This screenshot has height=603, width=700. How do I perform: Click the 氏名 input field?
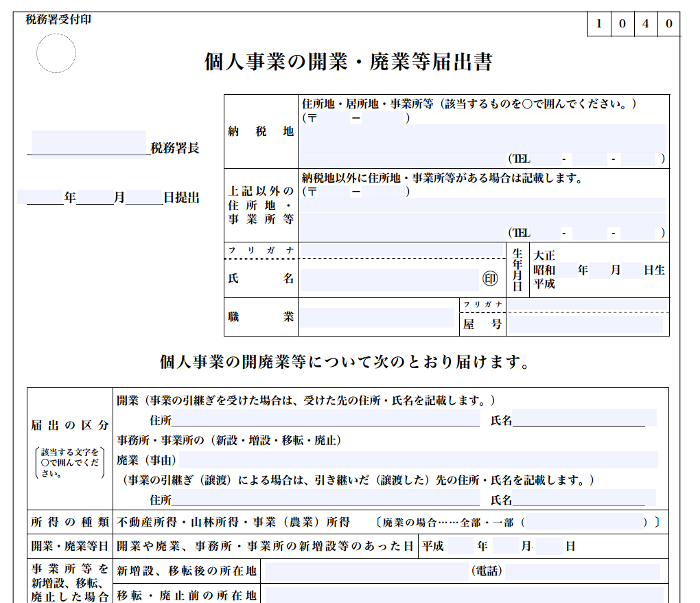pyautogui.click(x=391, y=278)
